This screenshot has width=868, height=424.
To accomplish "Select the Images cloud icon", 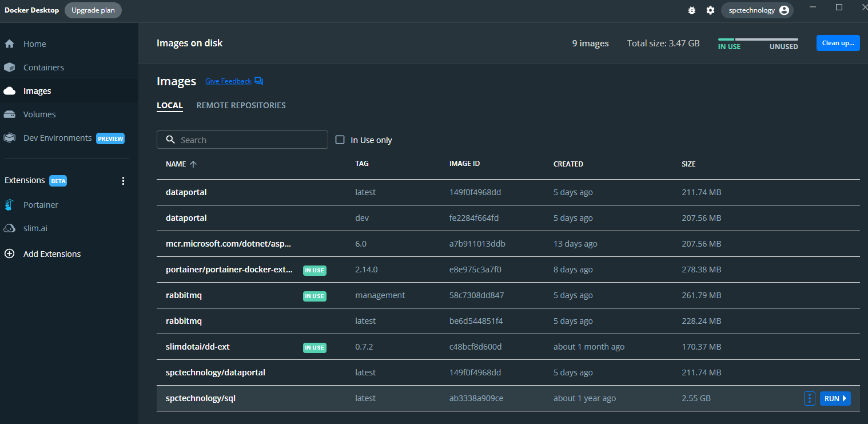I will (9, 91).
